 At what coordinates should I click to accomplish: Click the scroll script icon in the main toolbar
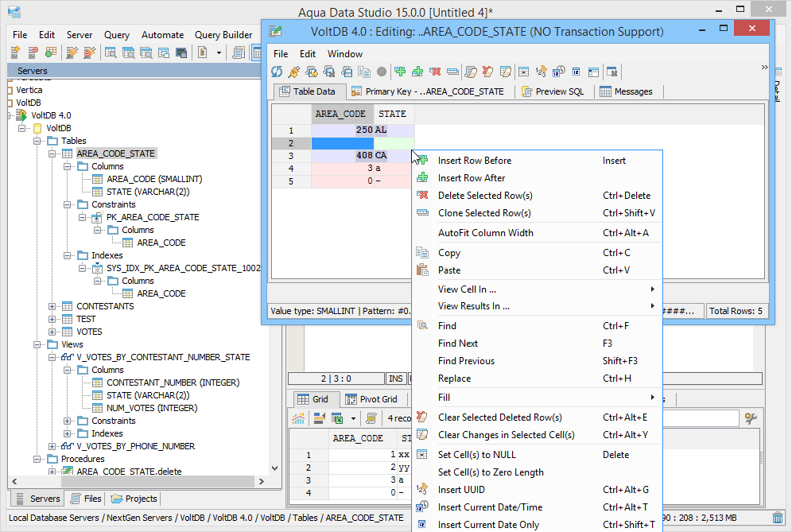(239, 52)
